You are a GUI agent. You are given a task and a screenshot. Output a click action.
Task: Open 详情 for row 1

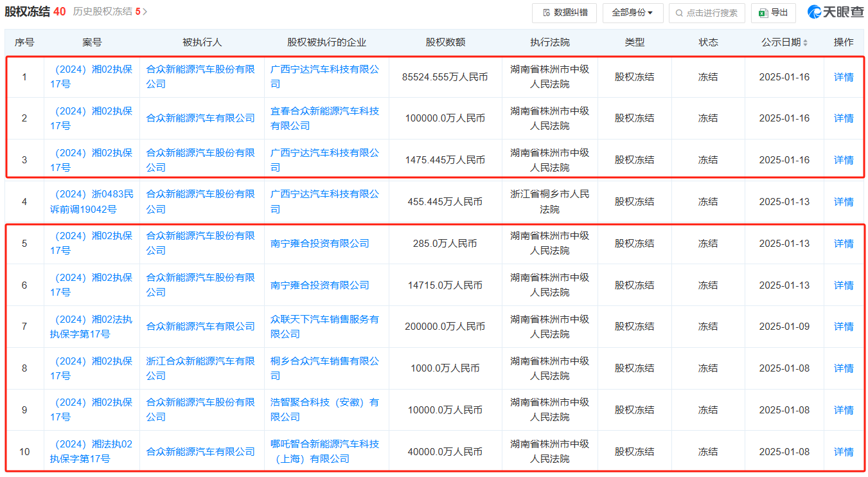843,76
